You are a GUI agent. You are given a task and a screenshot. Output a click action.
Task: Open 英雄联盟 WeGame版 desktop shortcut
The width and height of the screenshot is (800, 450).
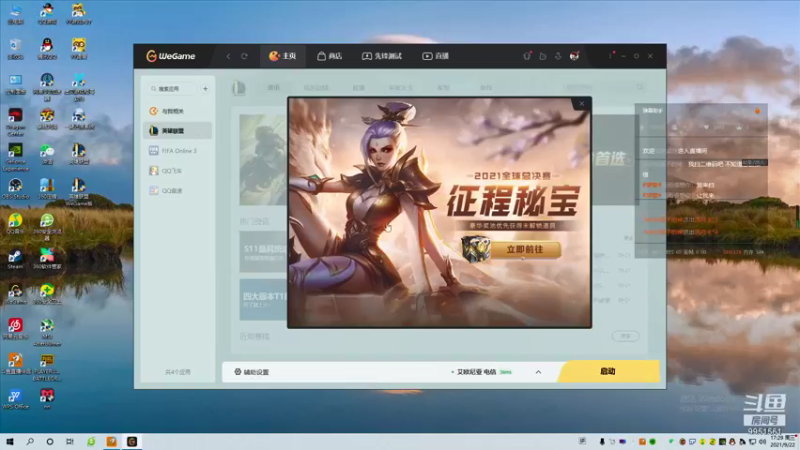pyautogui.click(x=79, y=192)
